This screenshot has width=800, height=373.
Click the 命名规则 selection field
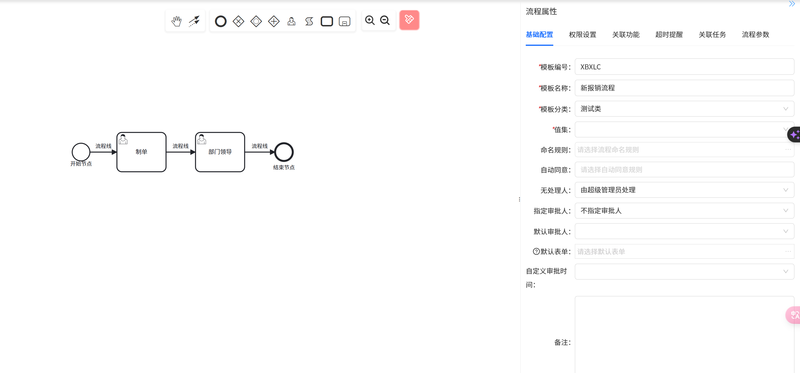(685, 150)
